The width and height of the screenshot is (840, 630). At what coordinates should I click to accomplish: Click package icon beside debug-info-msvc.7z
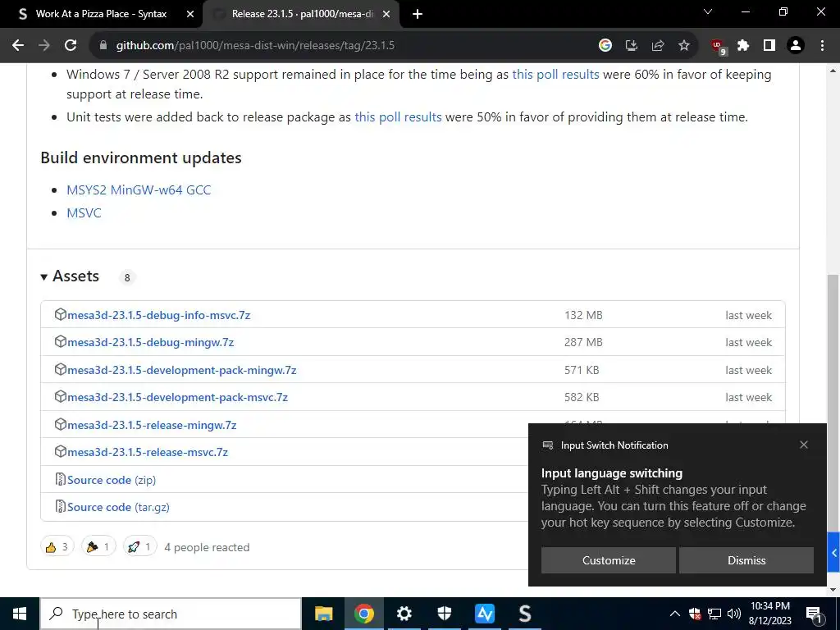pos(60,314)
